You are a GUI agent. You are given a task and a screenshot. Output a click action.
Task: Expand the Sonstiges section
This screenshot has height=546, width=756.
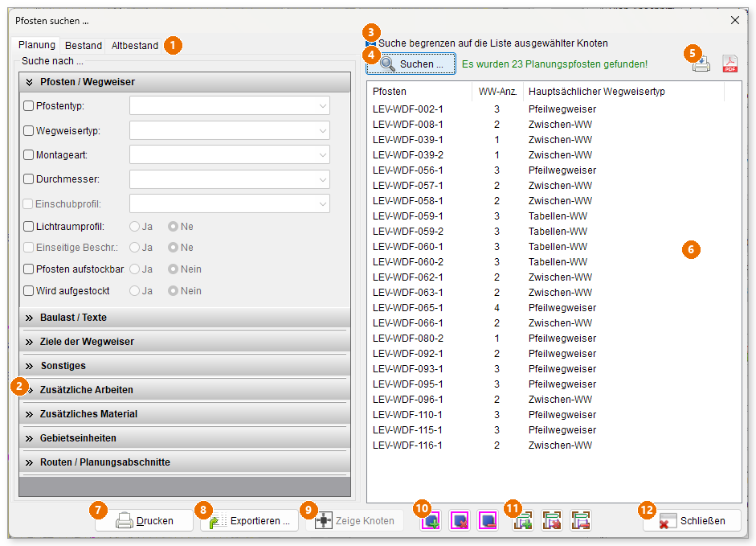185,366
